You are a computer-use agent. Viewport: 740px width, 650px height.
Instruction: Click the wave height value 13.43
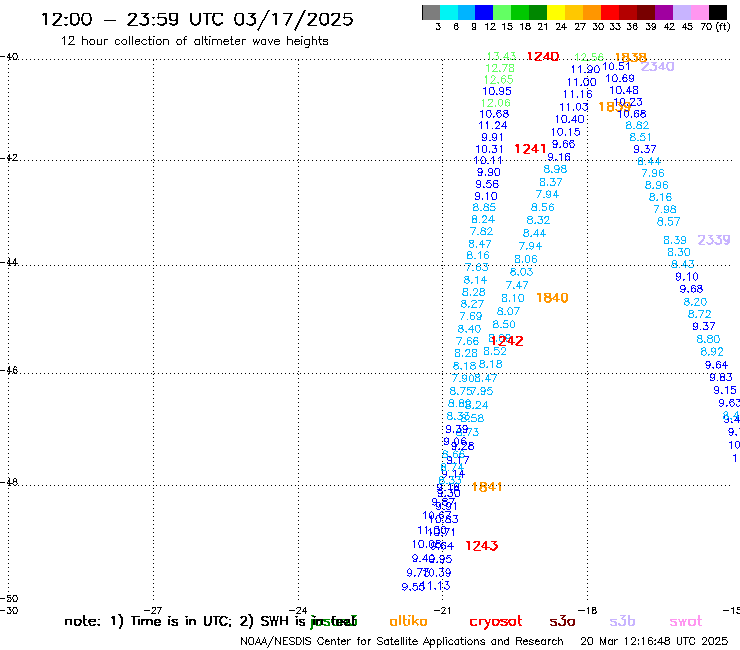(x=501, y=56)
